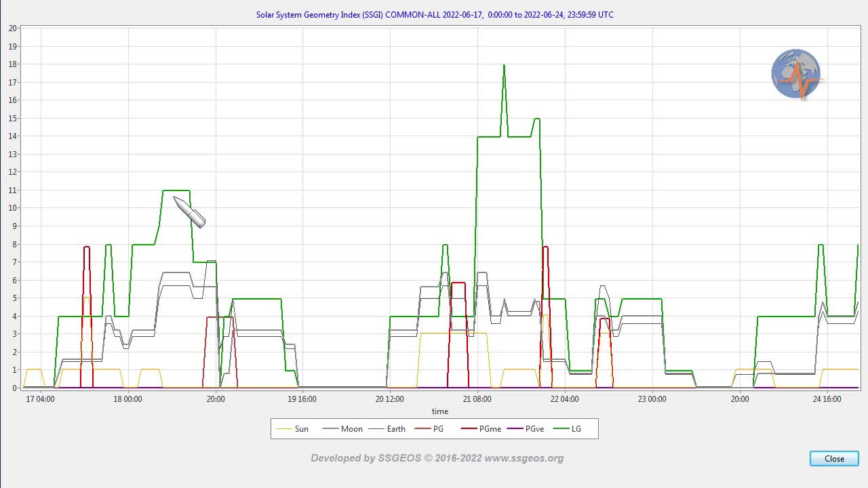Screen dimensions: 868x488
Task: Click the LG legend entry
Action: coord(568,428)
